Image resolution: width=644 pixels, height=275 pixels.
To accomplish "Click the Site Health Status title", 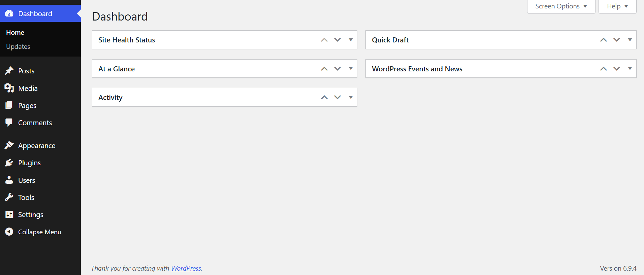I will [127, 40].
